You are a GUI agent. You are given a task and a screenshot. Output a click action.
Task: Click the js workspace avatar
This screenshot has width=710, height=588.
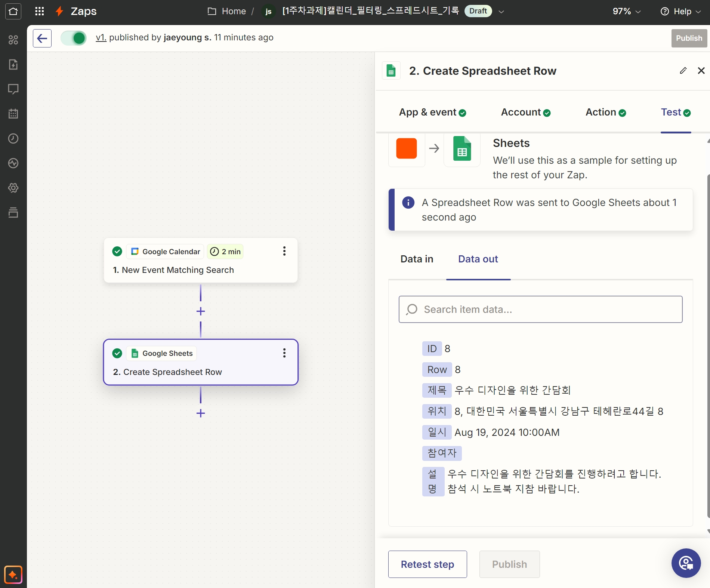[268, 11]
